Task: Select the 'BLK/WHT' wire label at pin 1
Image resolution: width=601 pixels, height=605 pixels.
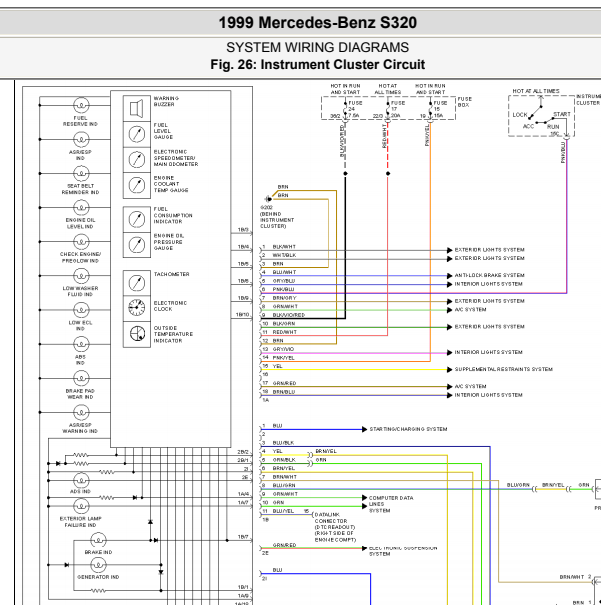Action: point(284,247)
